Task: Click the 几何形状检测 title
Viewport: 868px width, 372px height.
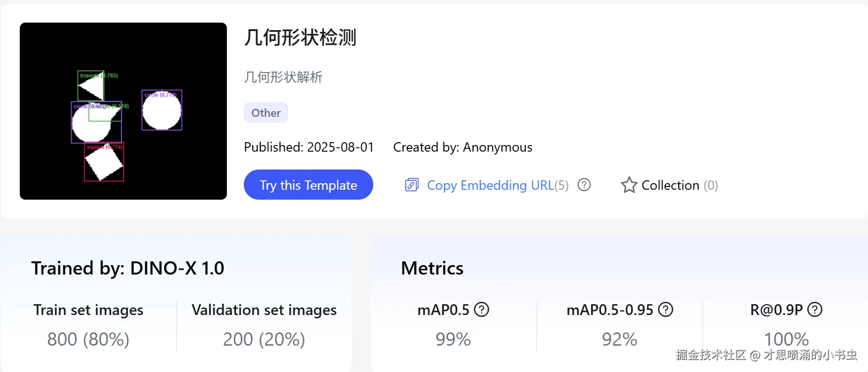Action: tap(300, 37)
